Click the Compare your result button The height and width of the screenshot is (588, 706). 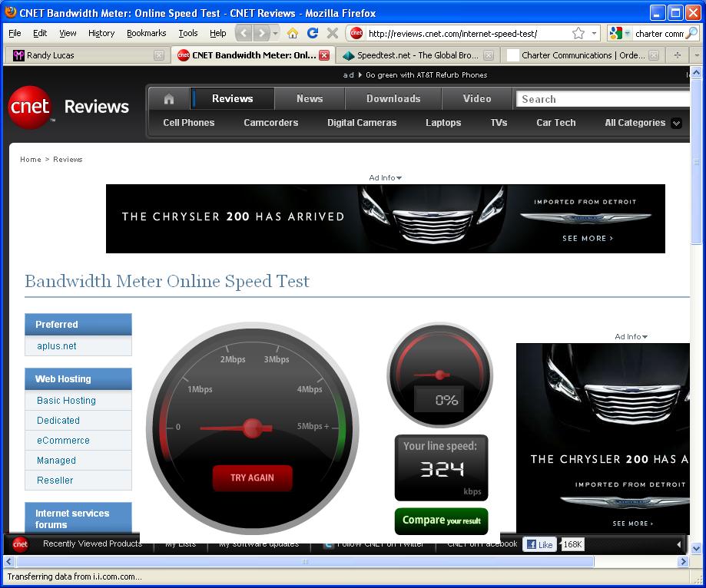(441, 520)
